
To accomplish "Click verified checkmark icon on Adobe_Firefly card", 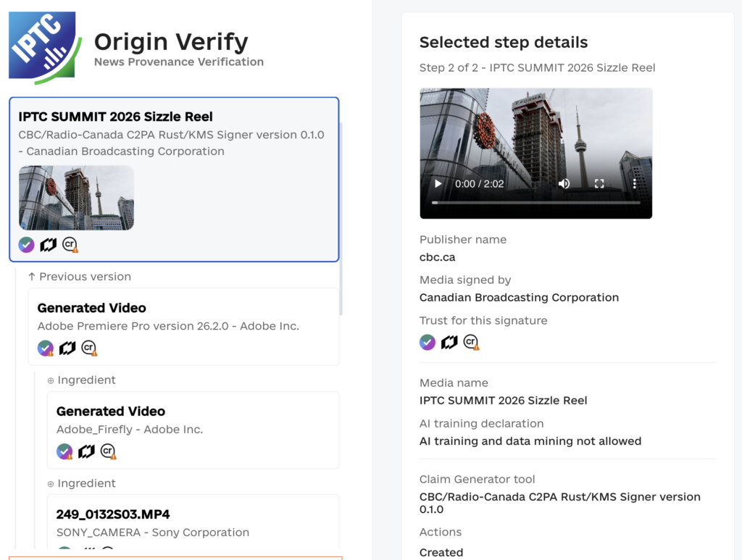I will point(64,451).
